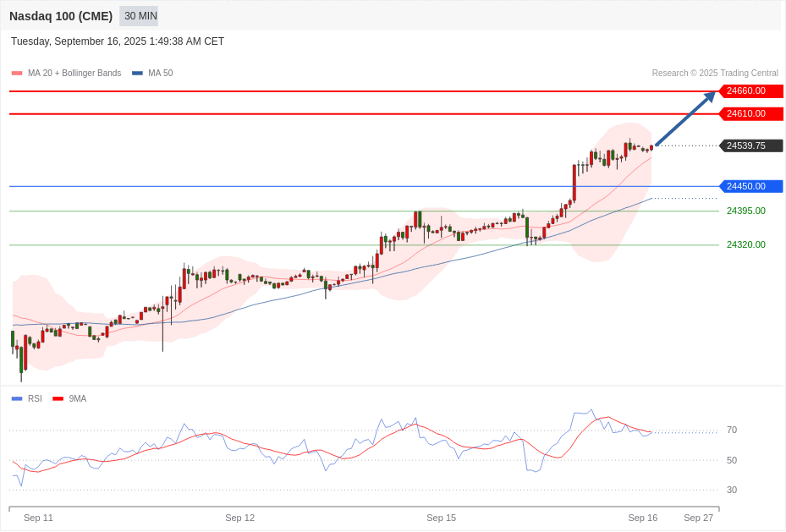Image resolution: width=786 pixels, height=532 pixels.
Task: Click the date and time stamp text
Action: 118,41
